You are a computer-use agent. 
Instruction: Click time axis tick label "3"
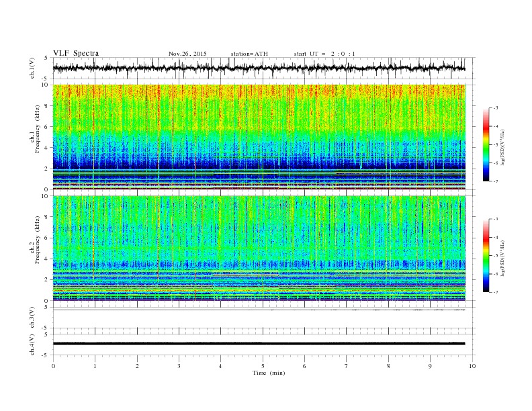pos(179,366)
